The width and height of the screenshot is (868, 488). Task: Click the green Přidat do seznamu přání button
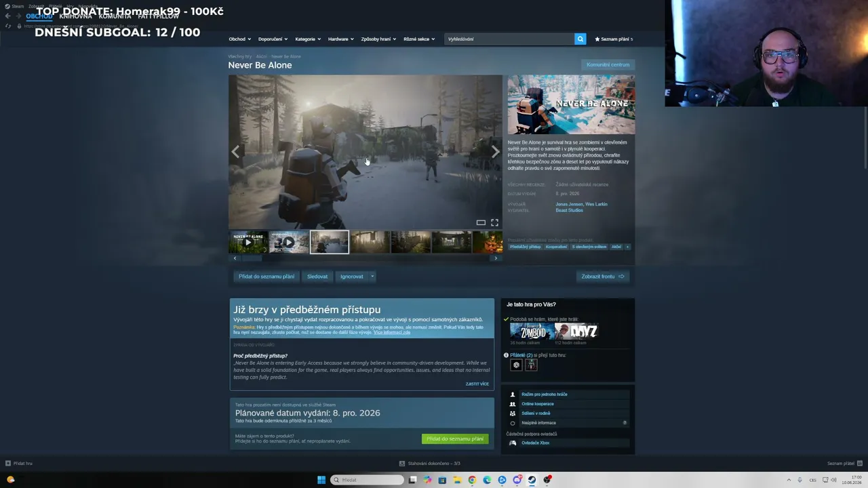tap(455, 439)
